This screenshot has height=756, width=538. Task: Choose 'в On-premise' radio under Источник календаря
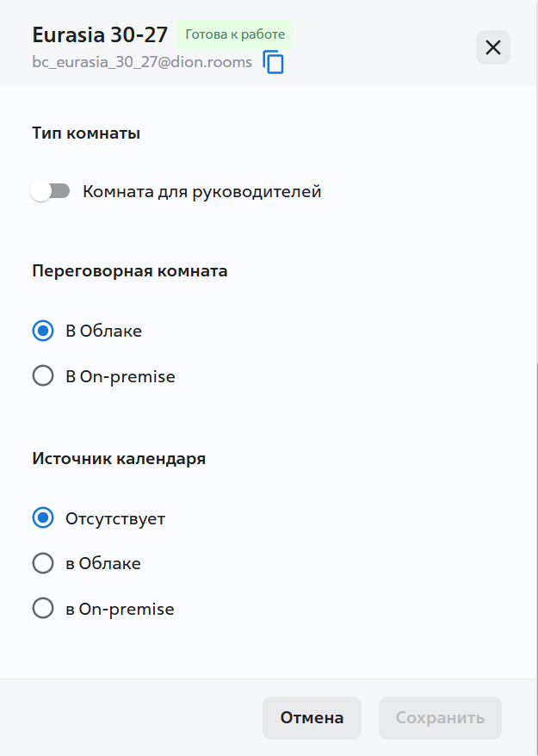(x=43, y=609)
